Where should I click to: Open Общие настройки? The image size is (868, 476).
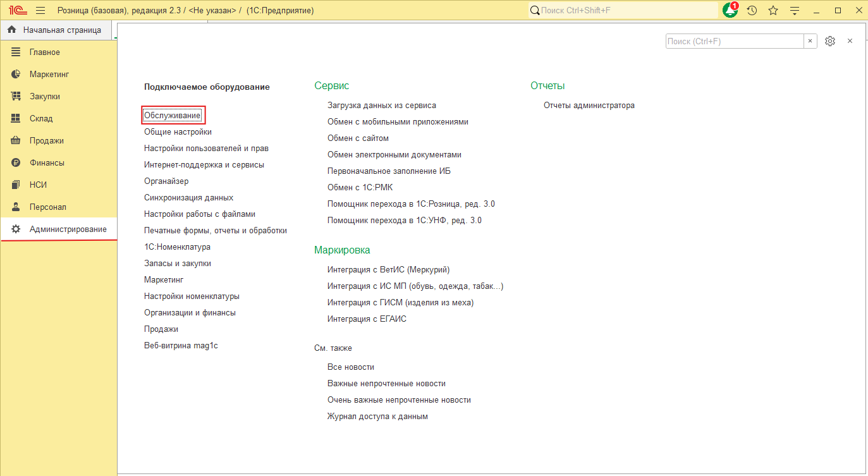click(178, 132)
